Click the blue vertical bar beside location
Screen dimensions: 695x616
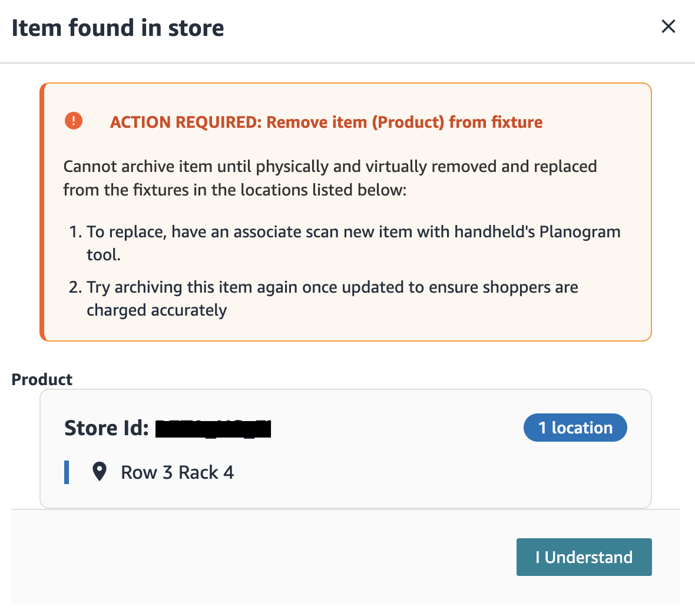pyautogui.click(x=67, y=472)
